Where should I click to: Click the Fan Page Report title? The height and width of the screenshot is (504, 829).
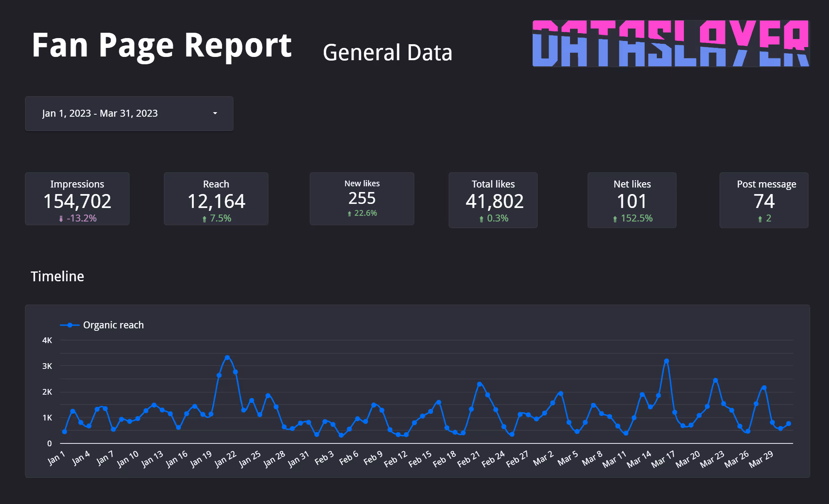click(161, 45)
